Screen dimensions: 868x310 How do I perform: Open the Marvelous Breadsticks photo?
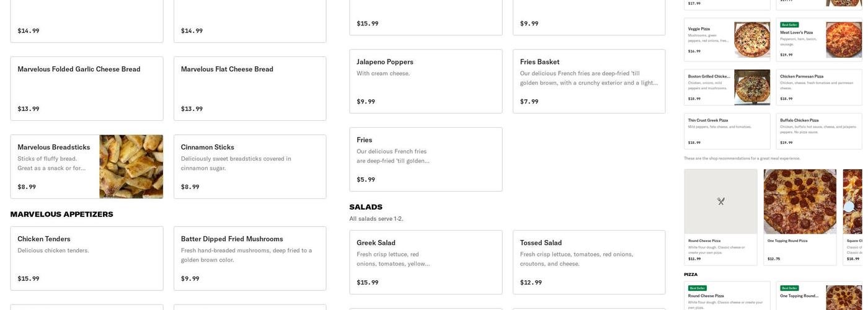pos(131,167)
